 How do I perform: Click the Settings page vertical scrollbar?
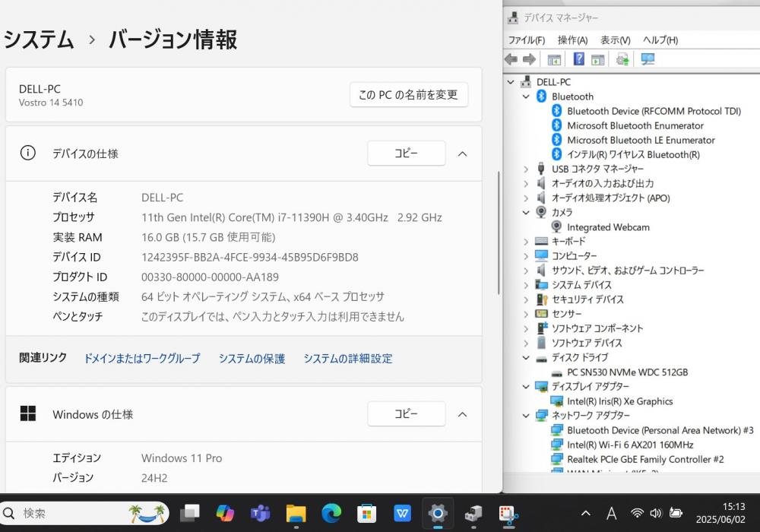pos(499,233)
